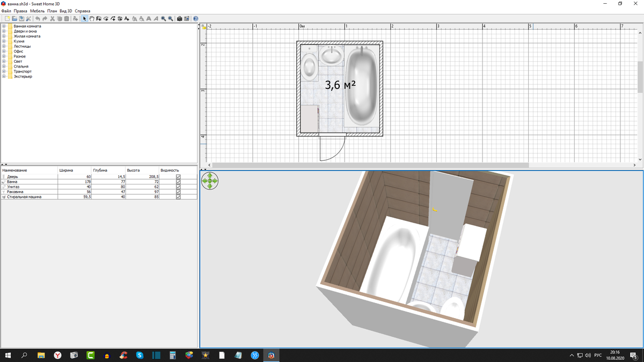
Task: Open the Вид 3D menu
Action: (65, 11)
